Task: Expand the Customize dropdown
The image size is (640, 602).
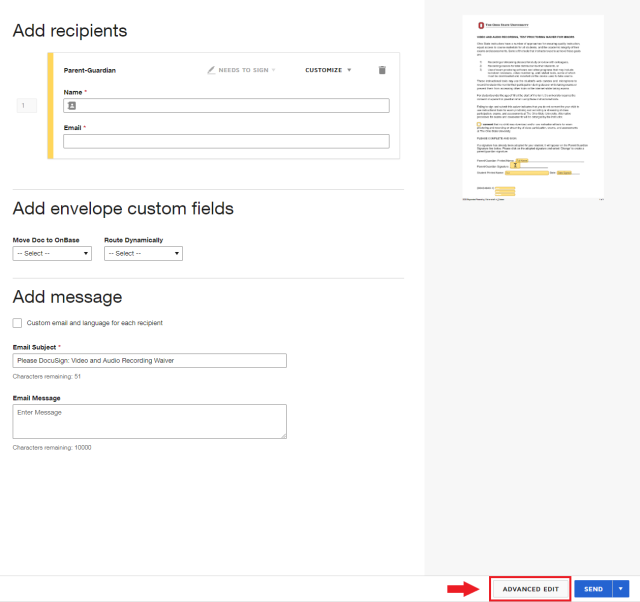Action: 328,70
